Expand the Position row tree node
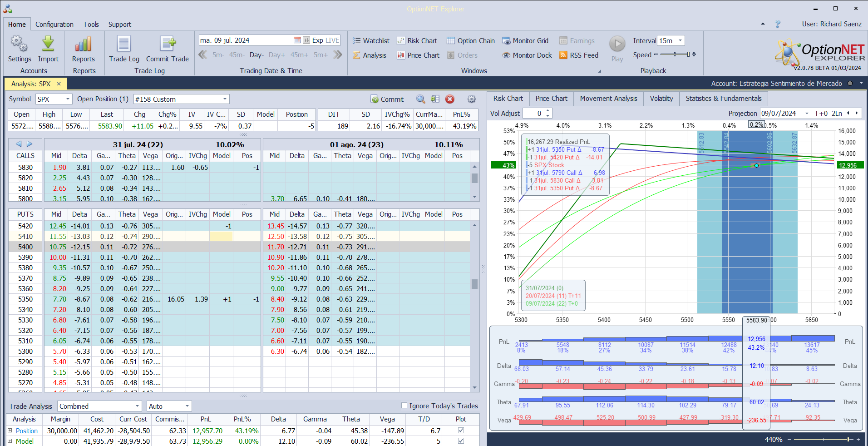Image resolution: width=868 pixels, height=446 pixels. tap(10, 431)
